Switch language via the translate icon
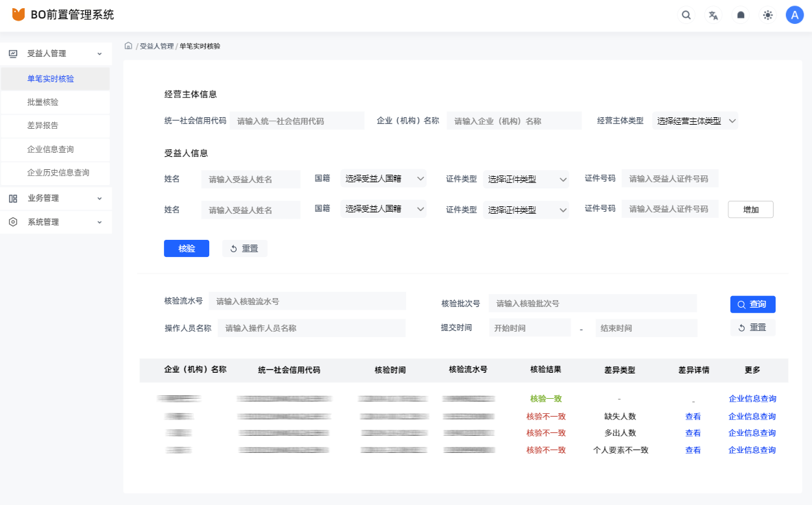The width and height of the screenshot is (812, 505). [x=713, y=14]
